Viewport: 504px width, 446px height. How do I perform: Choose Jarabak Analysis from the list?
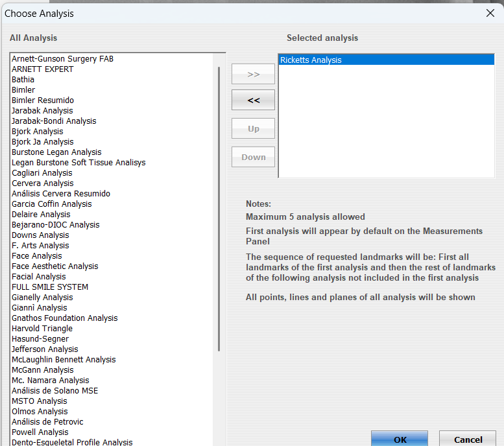click(x=42, y=110)
